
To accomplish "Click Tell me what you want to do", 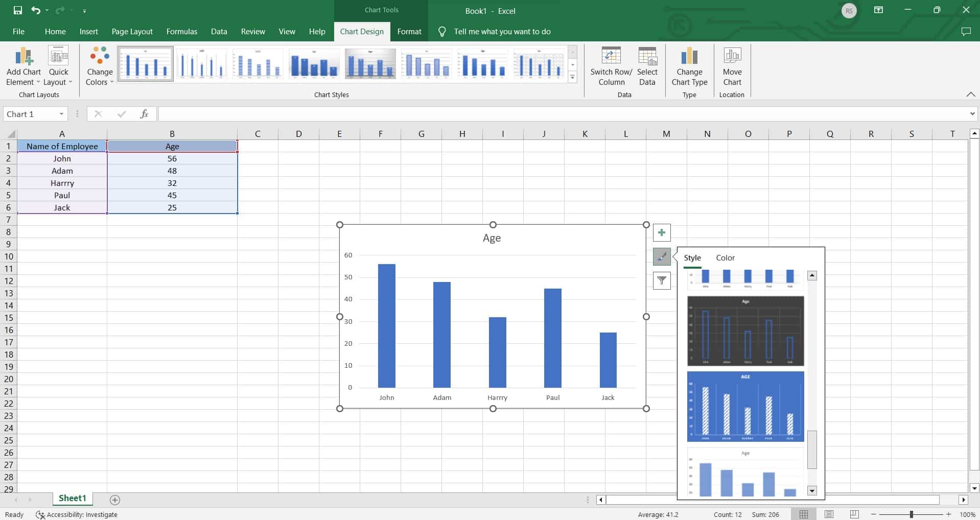I will (502, 31).
